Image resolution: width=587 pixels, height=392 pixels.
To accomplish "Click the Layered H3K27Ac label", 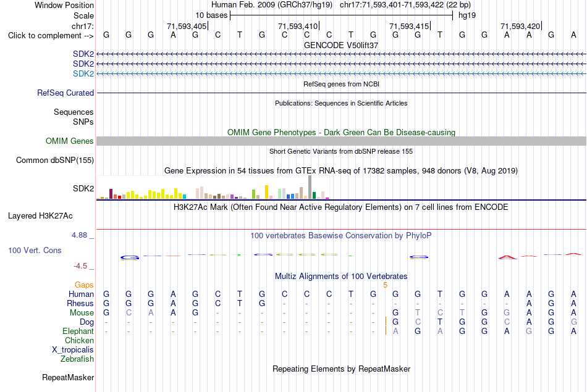I will [40, 216].
